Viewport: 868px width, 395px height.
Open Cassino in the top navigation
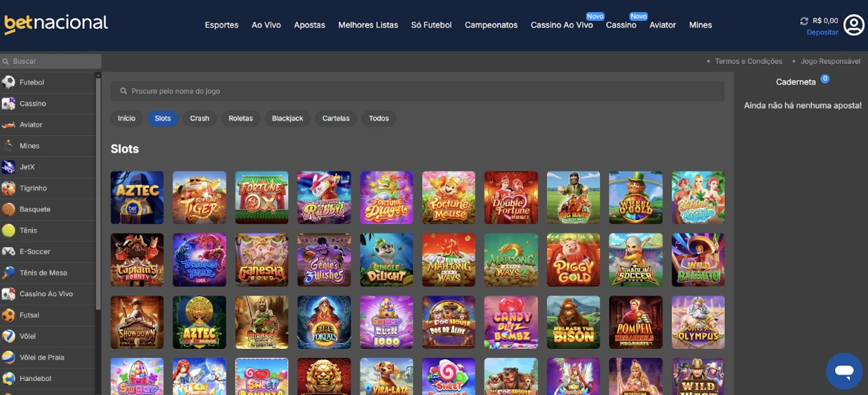click(621, 25)
